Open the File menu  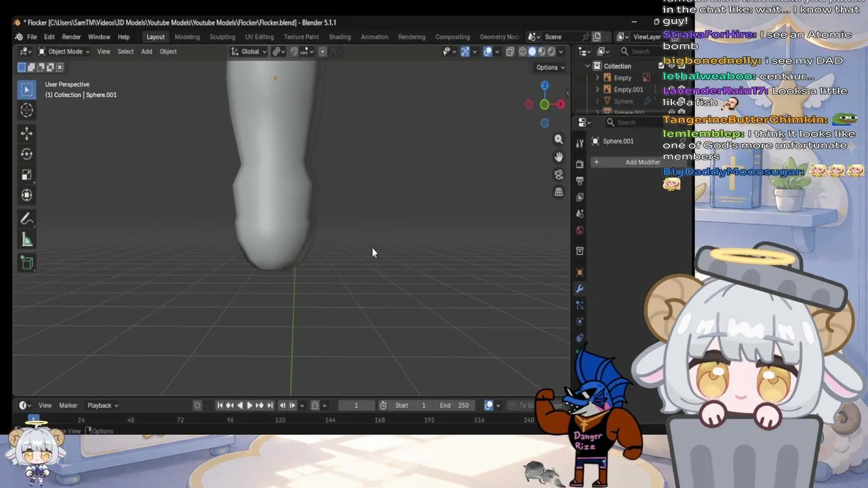click(32, 37)
